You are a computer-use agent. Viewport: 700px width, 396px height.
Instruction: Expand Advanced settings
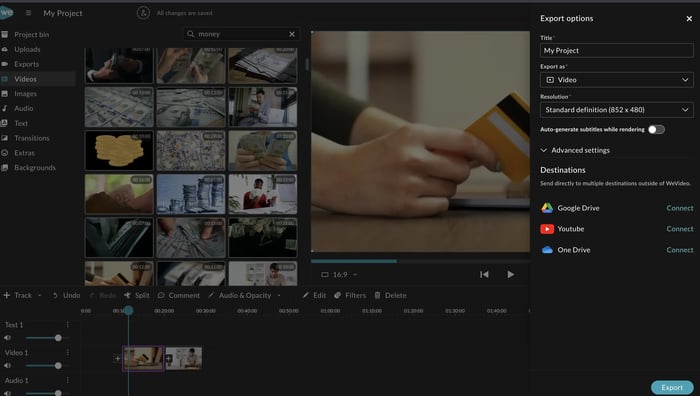[575, 150]
